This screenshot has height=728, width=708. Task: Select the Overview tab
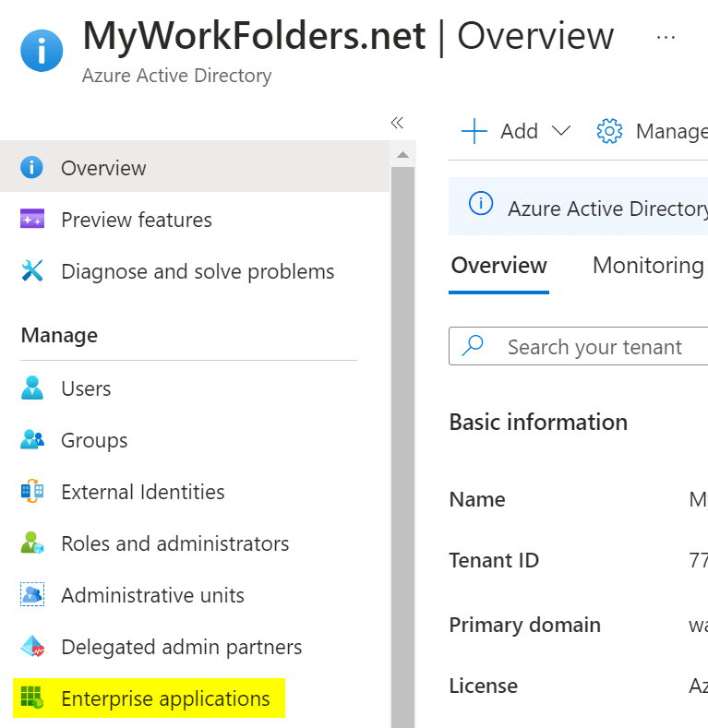pyautogui.click(x=498, y=266)
